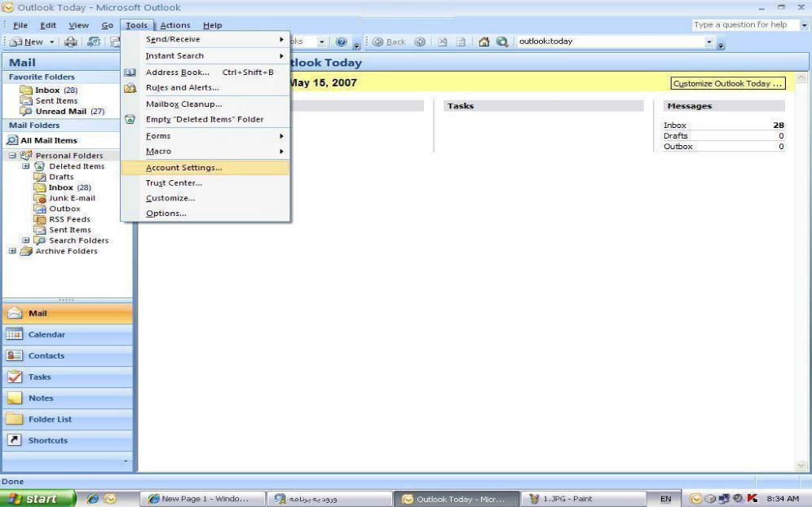812x507 pixels.
Task: Open Folder List using its folder icon
Action: (x=15, y=419)
